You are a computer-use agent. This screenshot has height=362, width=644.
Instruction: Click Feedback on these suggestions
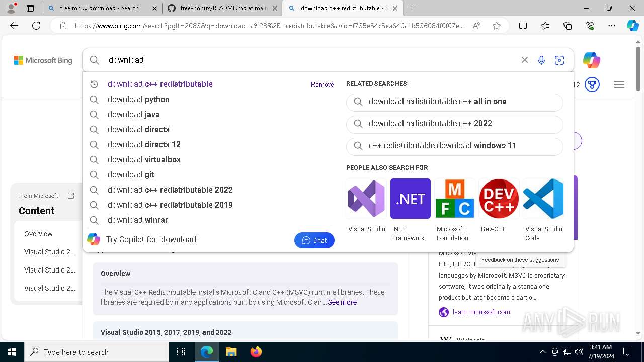520,260
